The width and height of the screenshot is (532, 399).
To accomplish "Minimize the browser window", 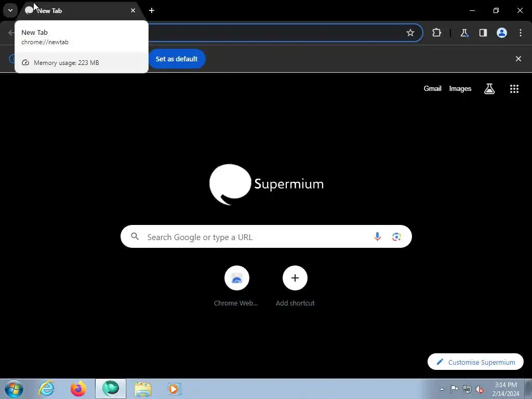I will coord(472,10).
